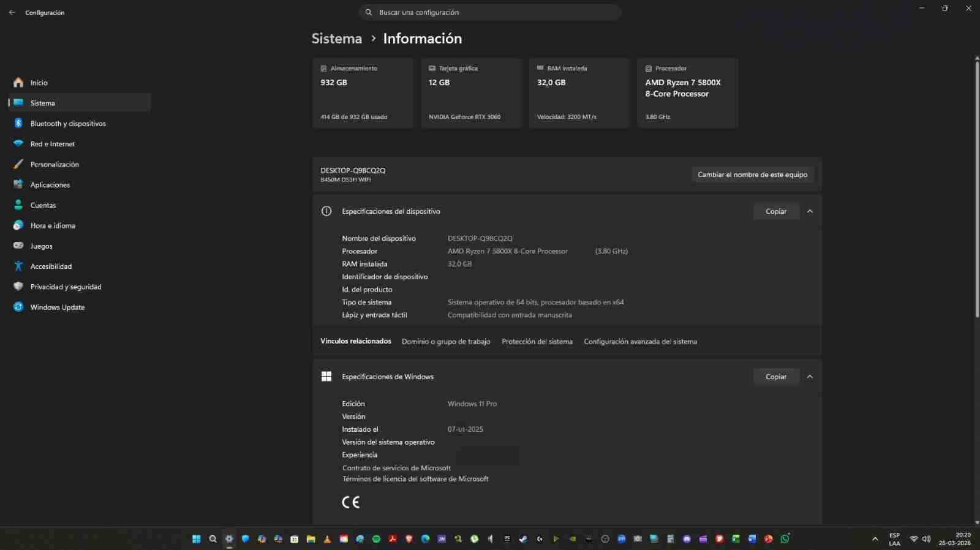Select the device name value in Nombre del dispositivo row
Image resolution: width=980 pixels, height=550 pixels.
click(x=480, y=238)
